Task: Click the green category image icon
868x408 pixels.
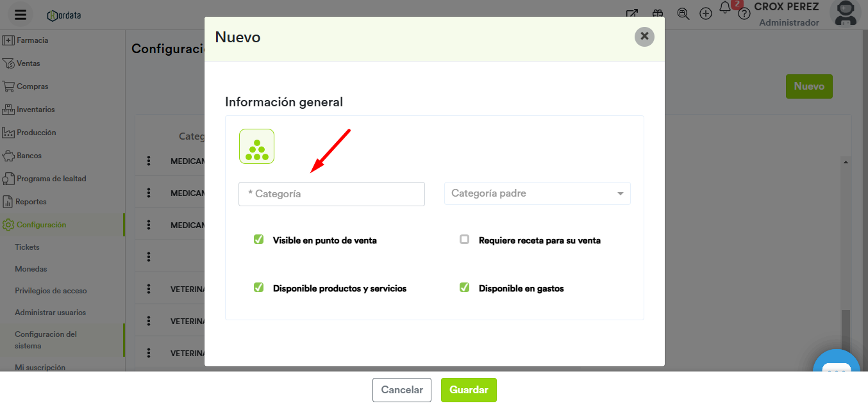Action: (x=256, y=147)
